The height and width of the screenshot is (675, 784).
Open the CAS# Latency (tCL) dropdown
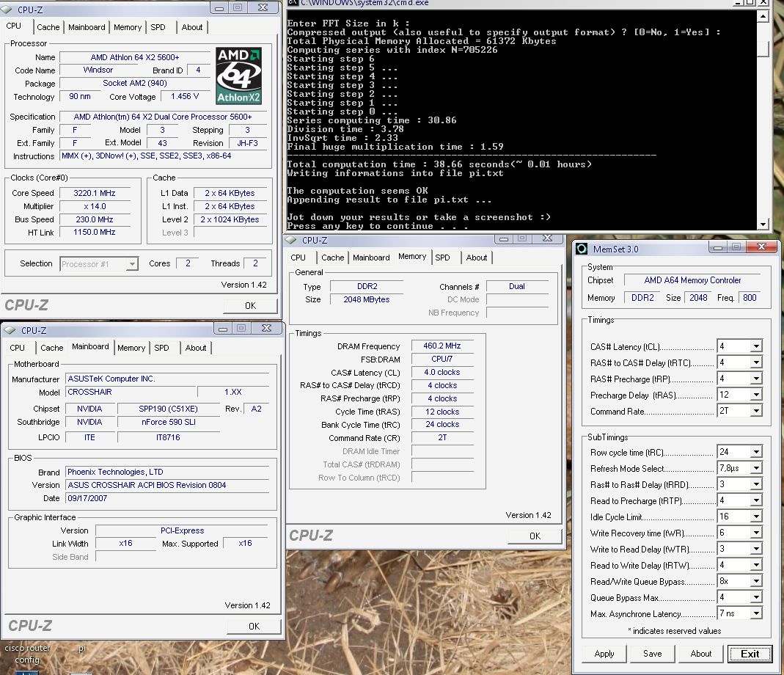coord(756,346)
